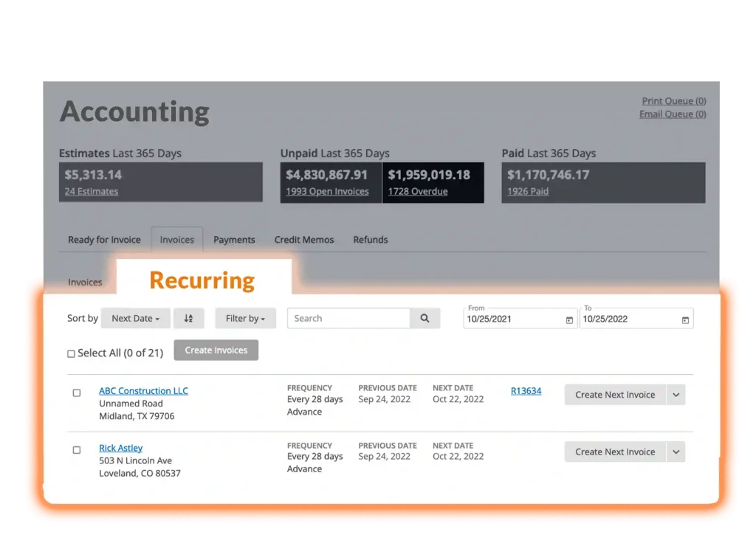Click the Create Invoices button

(216, 350)
